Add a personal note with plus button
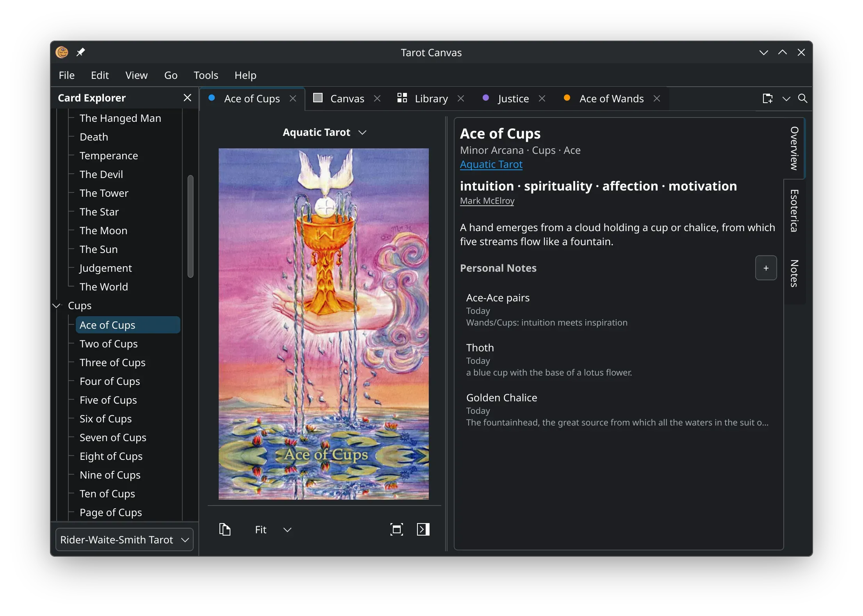 (766, 268)
